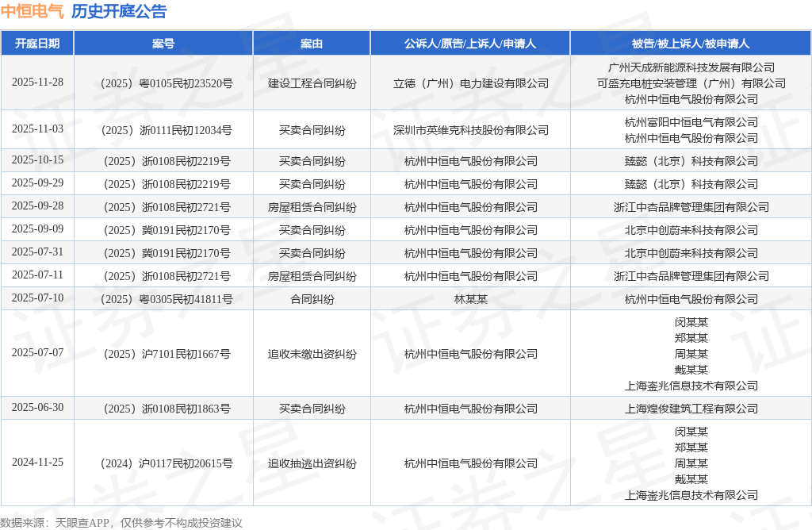Screen dimensions: 812x530
Task: Click case number 浙0111民初12034号
Action: [x=167, y=130]
